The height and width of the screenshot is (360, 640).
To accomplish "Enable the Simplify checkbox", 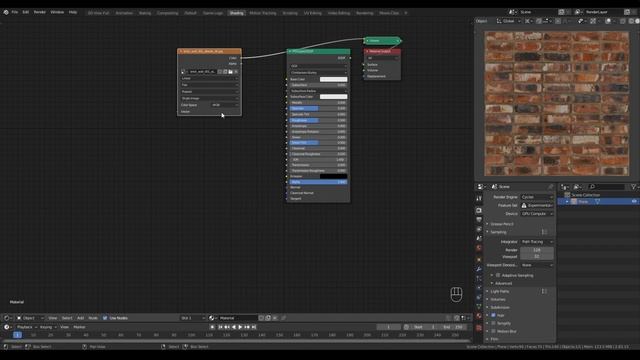I will coord(493,323).
